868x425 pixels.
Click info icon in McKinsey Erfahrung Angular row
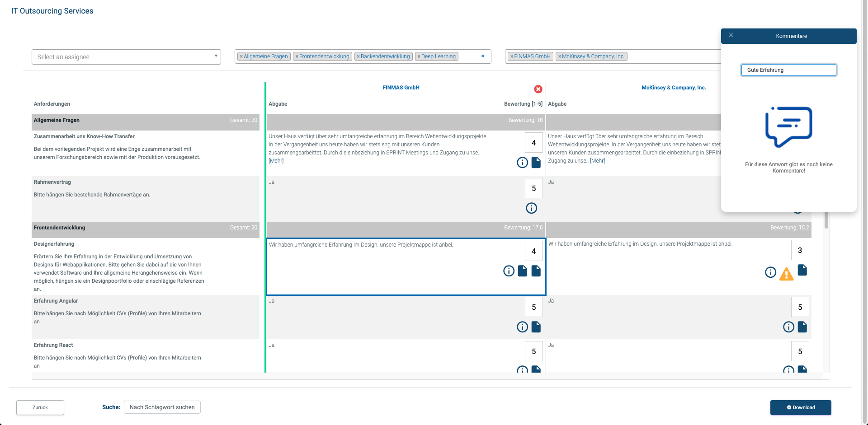pos(788,327)
